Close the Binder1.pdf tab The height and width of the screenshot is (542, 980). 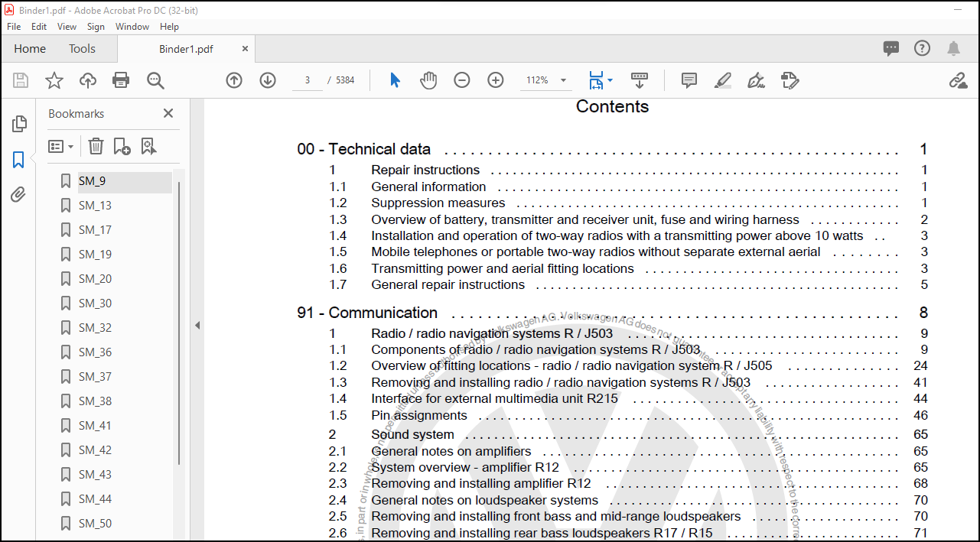tap(245, 48)
